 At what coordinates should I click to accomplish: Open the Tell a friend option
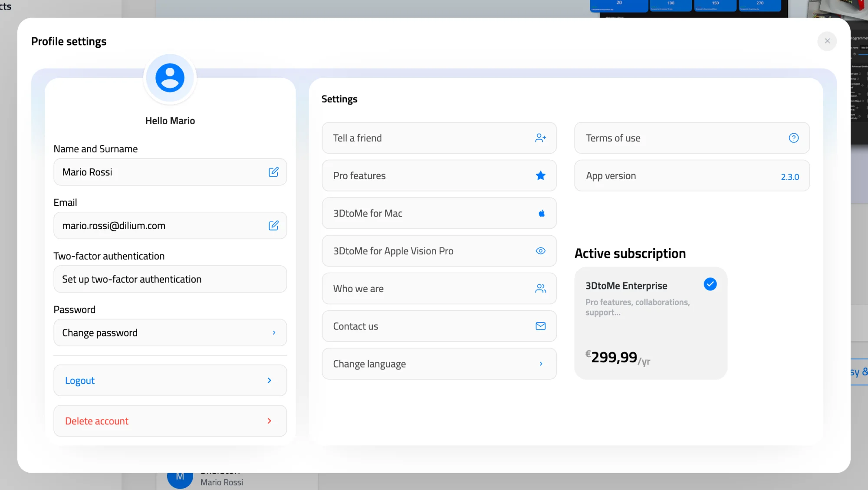point(439,138)
